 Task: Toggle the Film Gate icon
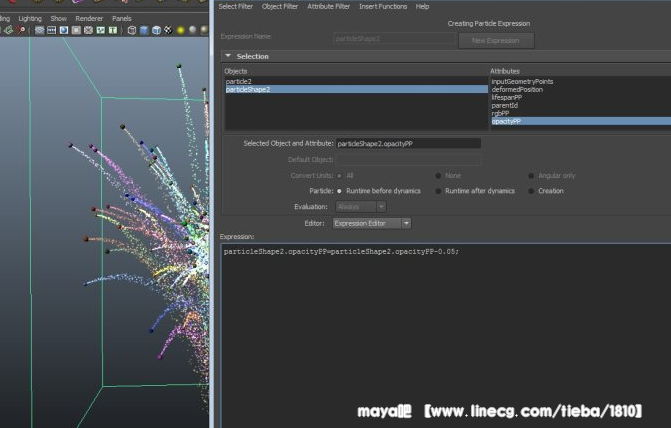coord(51,30)
